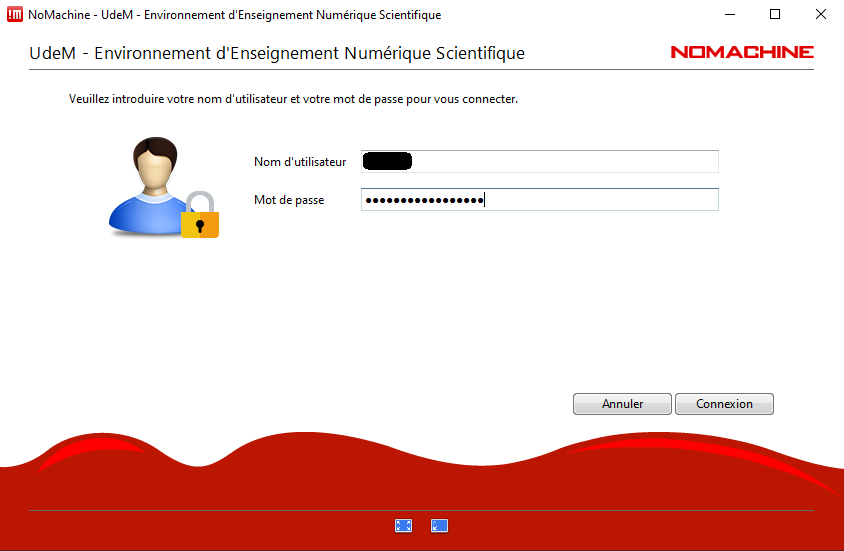Viewport: 844px width, 551px height.
Task: Focus the Nom d'utilisateur field
Action: click(x=539, y=161)
